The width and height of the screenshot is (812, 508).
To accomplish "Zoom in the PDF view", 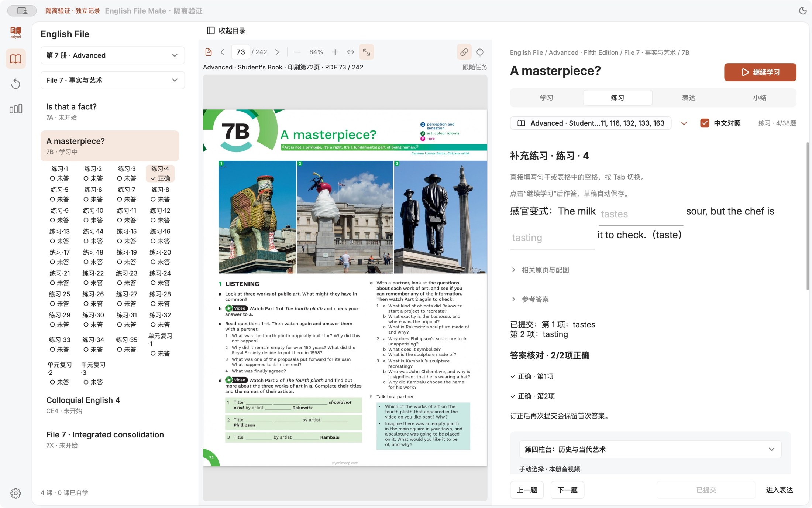I will point(335,52).
